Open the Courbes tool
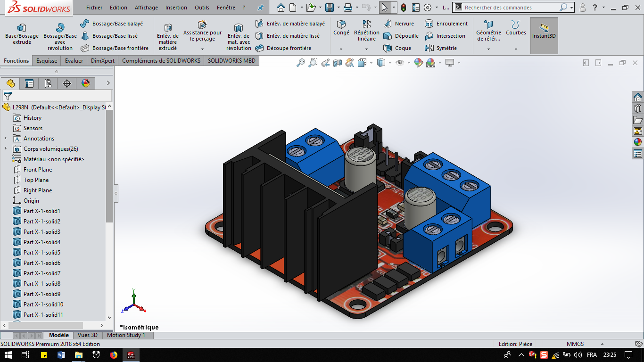Screen dimensions: 644x362 [x=516, y=28]
